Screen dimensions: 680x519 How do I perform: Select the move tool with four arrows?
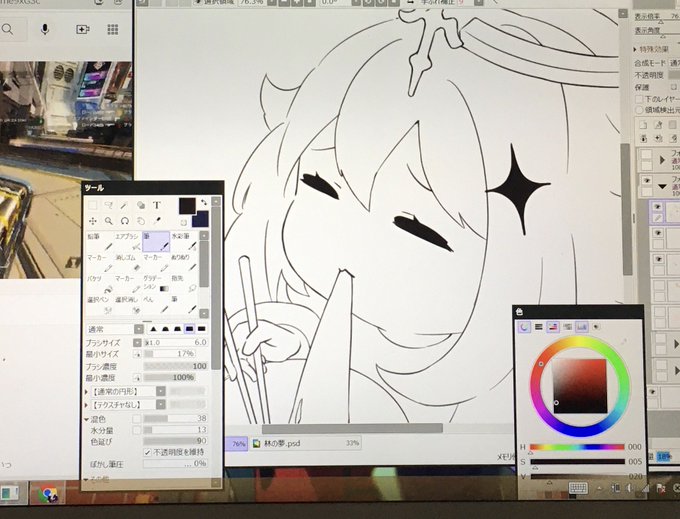point(92,221)
